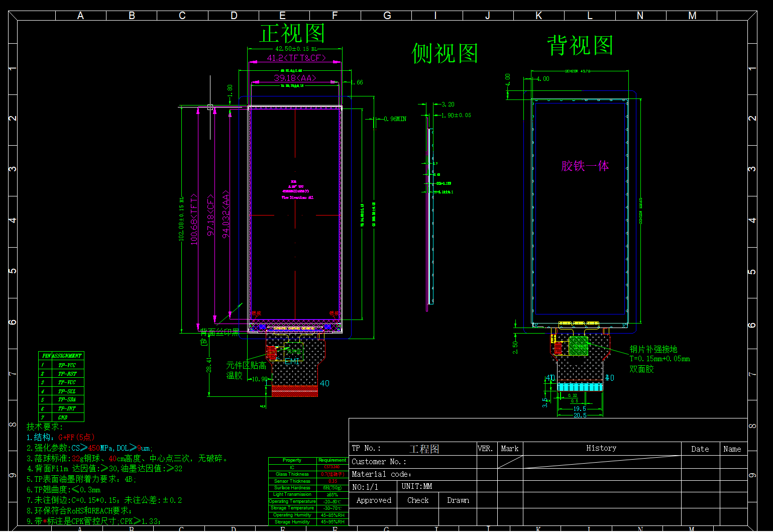Select the 1.90±0.05 thickness dimension

click(456, 115)
